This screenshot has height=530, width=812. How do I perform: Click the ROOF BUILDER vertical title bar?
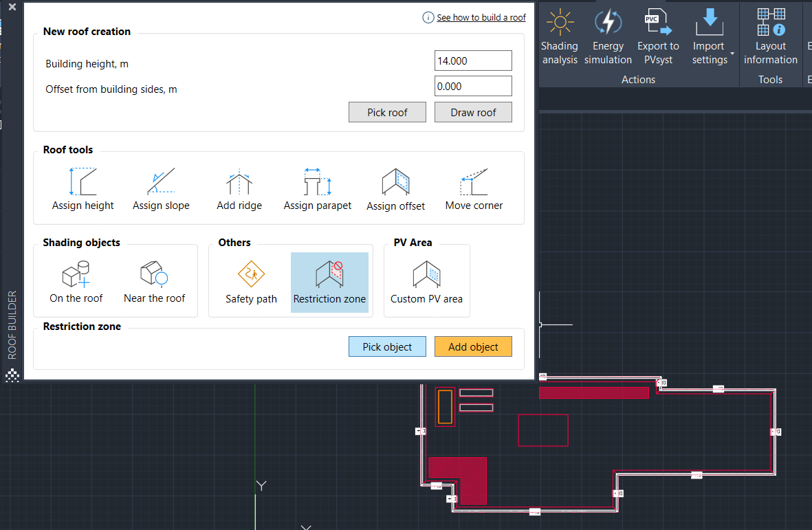point(12,325)
